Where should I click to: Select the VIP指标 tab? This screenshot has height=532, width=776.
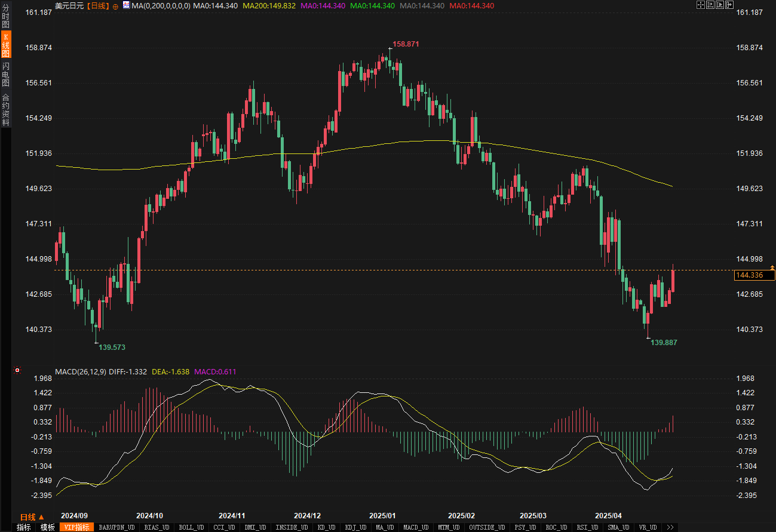pos(76,527)
